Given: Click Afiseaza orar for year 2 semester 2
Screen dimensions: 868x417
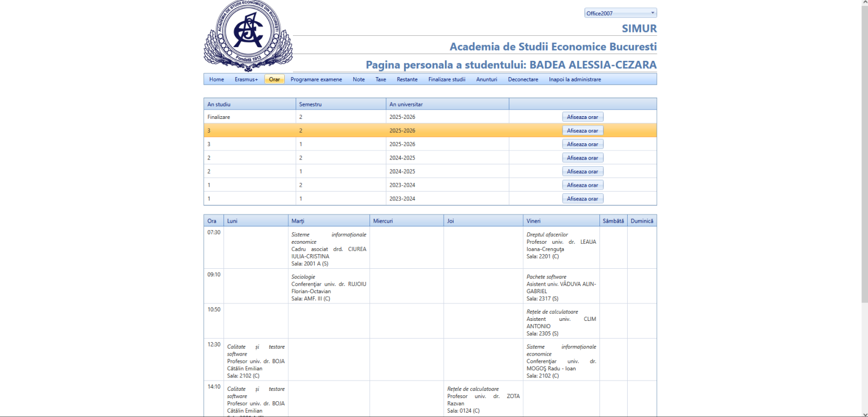Looking at the screenshot, I should click(x=583, y=157).
